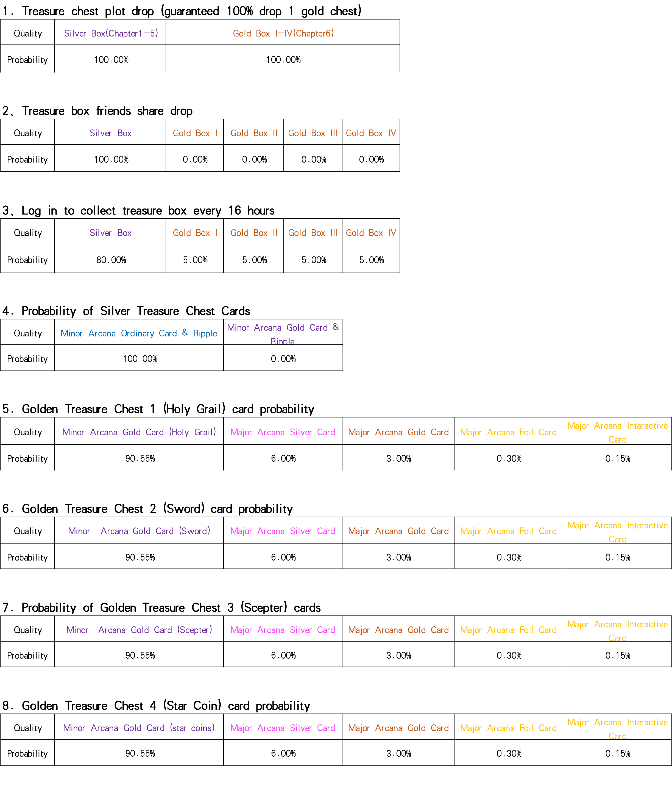This screenshot has width=672, height=794.
Task: Click 'Minor Arcana Ordinary Card & Ripple' cell
Action: [x=139, y=333]
